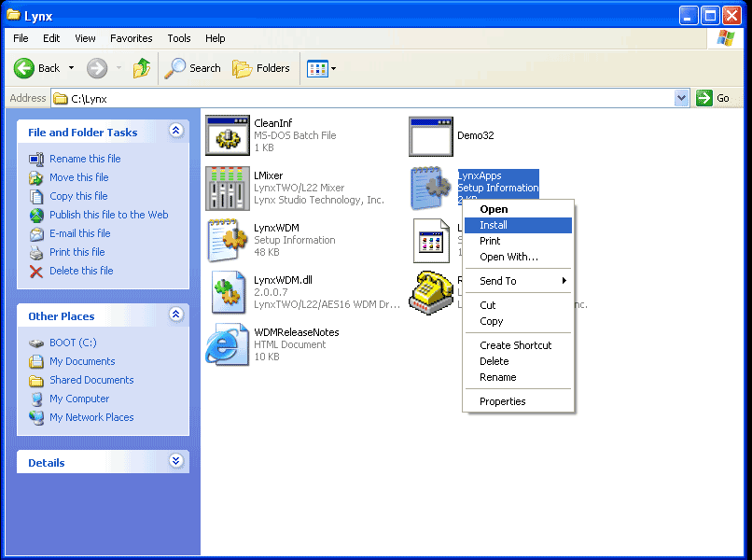
Task: Select Properties in the context menu
Action: (x=503, y=401)
